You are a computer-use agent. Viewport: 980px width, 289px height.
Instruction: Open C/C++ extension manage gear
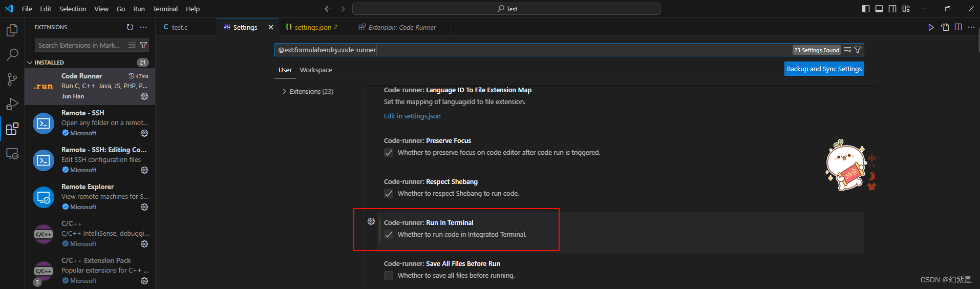[144, 244]
